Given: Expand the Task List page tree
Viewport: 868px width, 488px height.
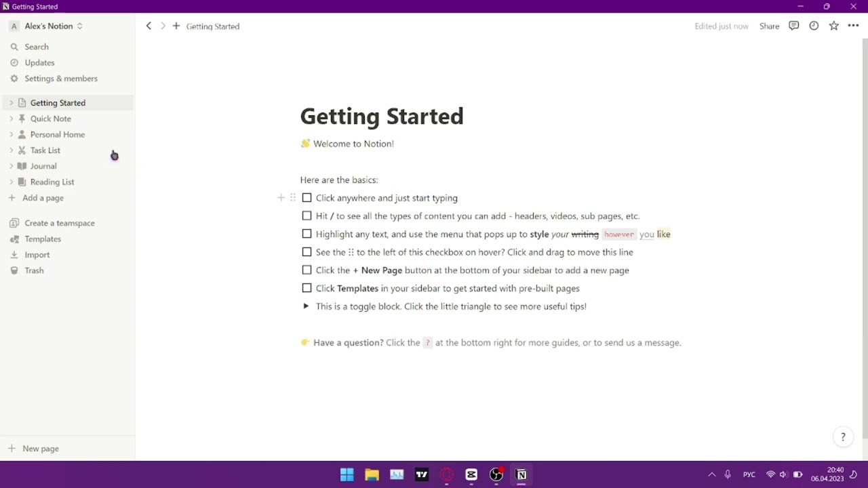Looking at the screenshot, I should (11, 150).
